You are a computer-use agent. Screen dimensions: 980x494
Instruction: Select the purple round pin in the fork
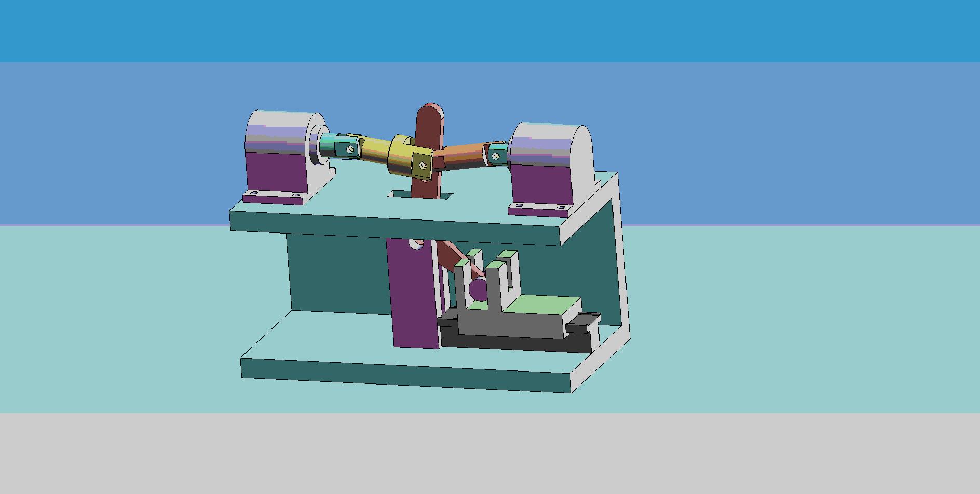click(x=479, y=290)
